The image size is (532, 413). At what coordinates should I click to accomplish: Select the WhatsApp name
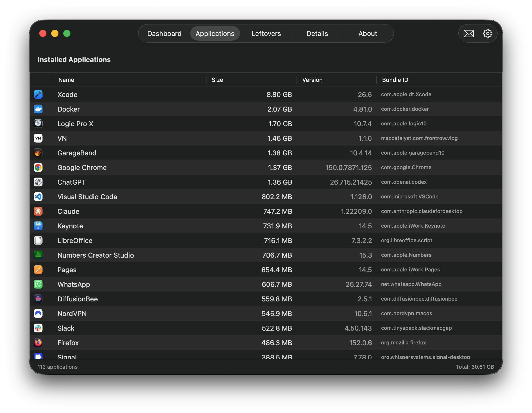tap(74, 284)
